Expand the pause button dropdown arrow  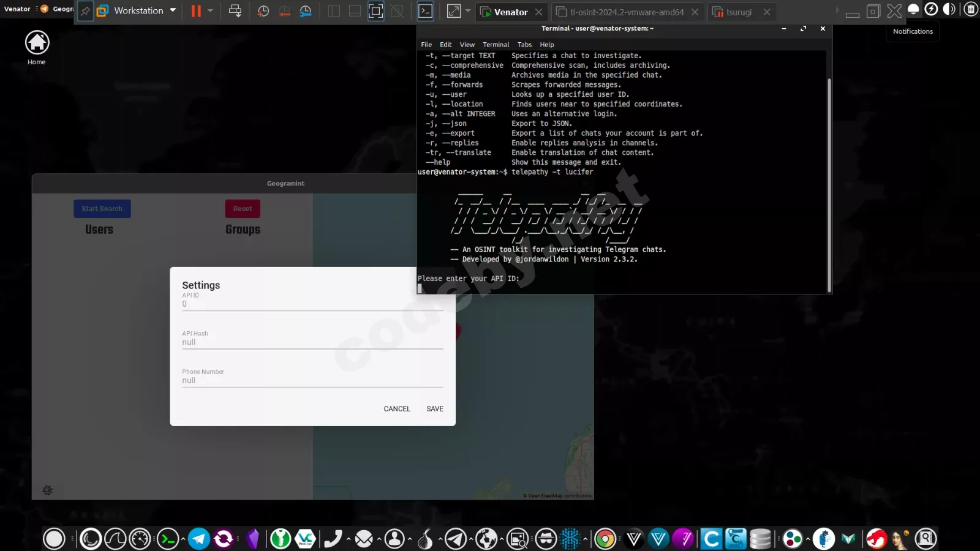pyautogui.click(x=211, y=11)
